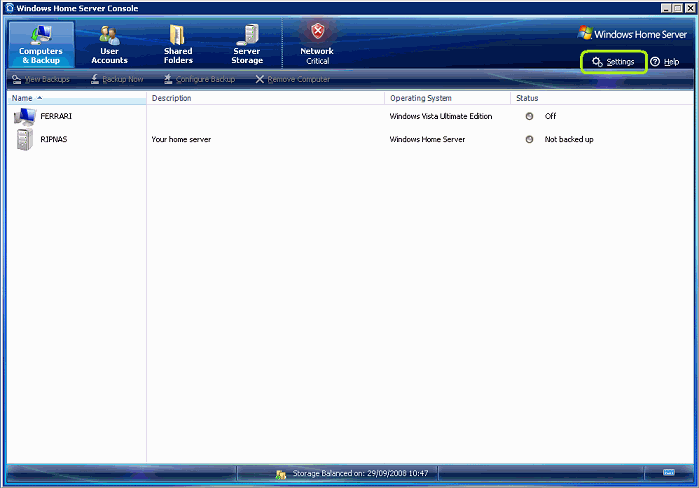The image size is (699, 488).
Task: Click 'Storage Balanced on' status text
Action: (x=360, y=473)
